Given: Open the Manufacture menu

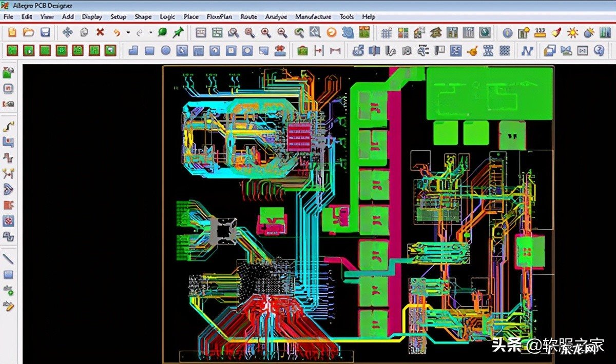Looking at the screenshot, I should click(x=313, y=16).
